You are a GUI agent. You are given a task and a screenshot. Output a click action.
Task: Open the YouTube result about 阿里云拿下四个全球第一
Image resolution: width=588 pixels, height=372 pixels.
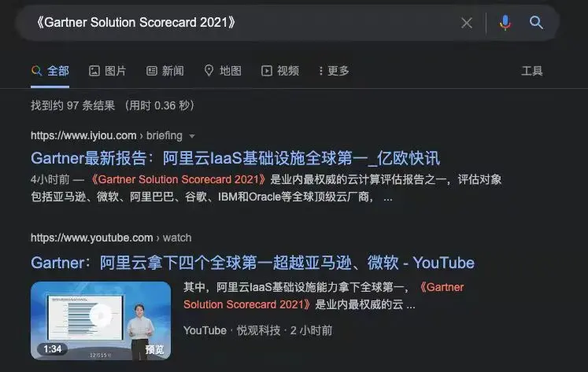pyautogui.click(x=253, y=263)
